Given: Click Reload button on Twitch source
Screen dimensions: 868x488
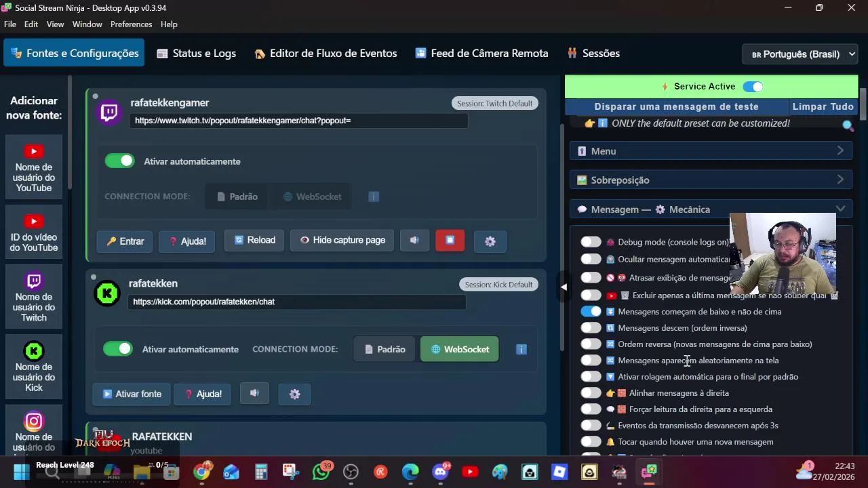Looking at the screenshot, I should click(x=254, y=241).
